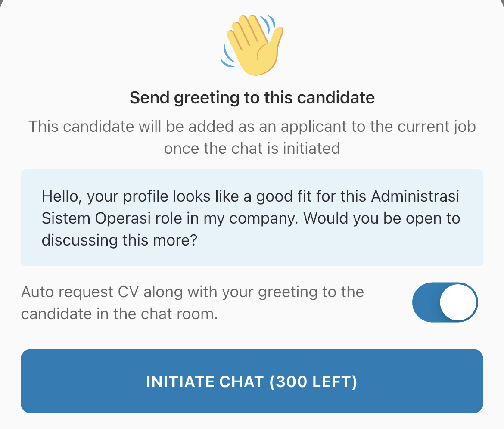
Task: Toggle the 'Auto request CV' setting
Action: pyautogui.click(x=445, y=302)
